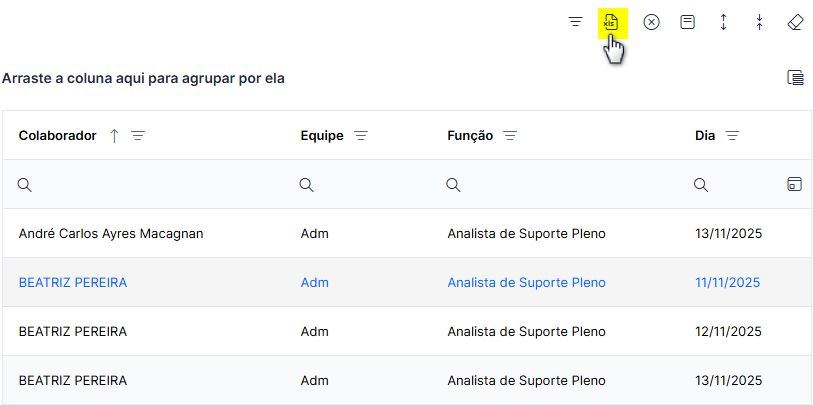Open the toolbar filter lines icon

pos(576,22)
